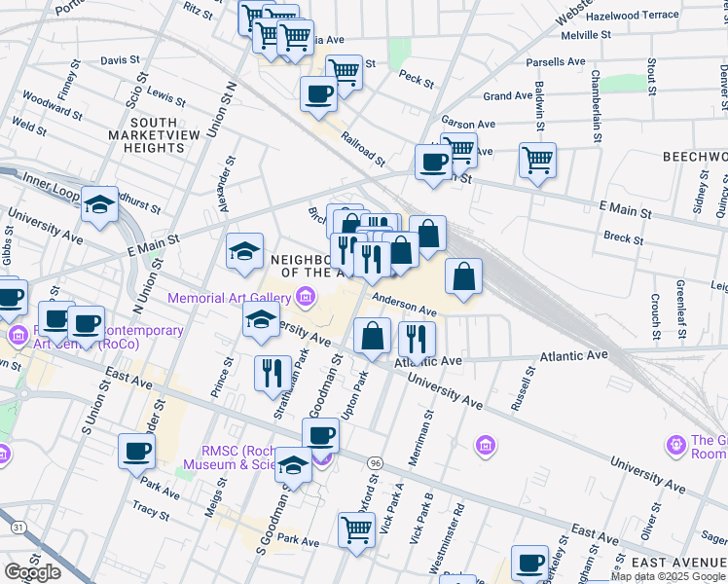
Task: Open the school marker on University Ave
Action: 261,320
